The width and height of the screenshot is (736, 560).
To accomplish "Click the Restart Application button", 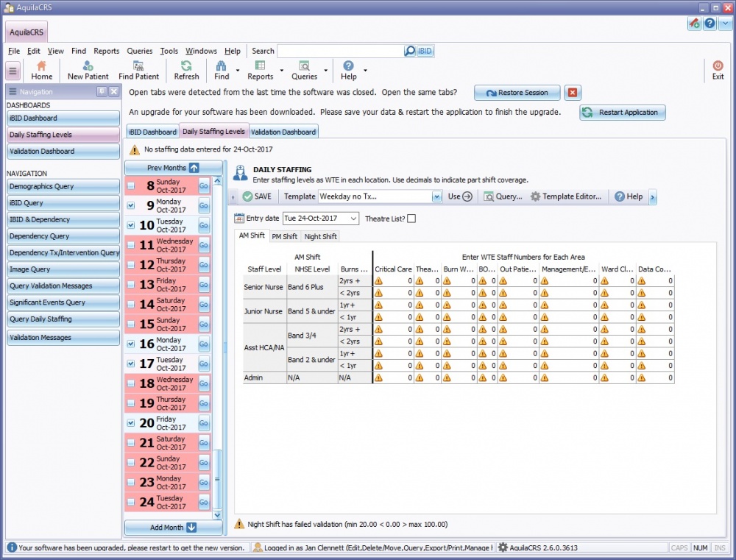I will 620,113.
